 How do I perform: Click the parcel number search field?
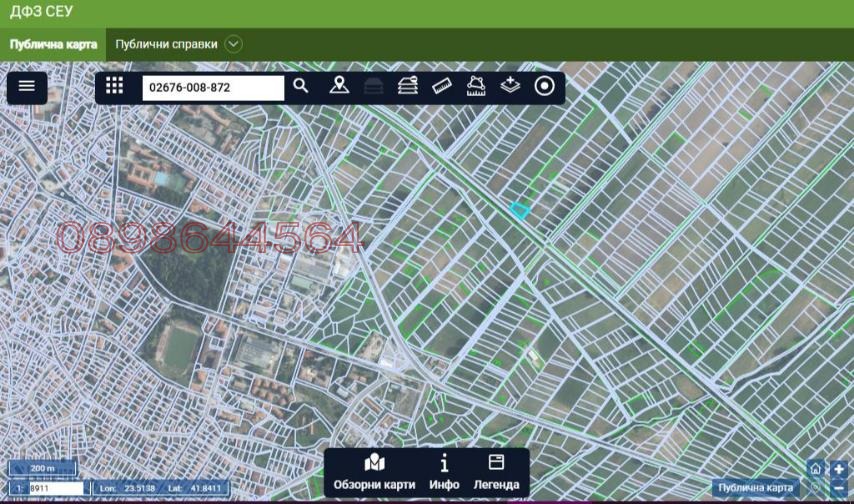213,88
